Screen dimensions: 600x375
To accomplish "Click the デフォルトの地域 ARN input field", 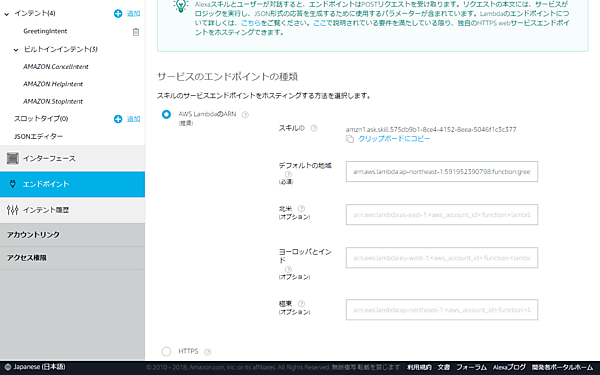I will pyautogui.click(x=442, y=171).
